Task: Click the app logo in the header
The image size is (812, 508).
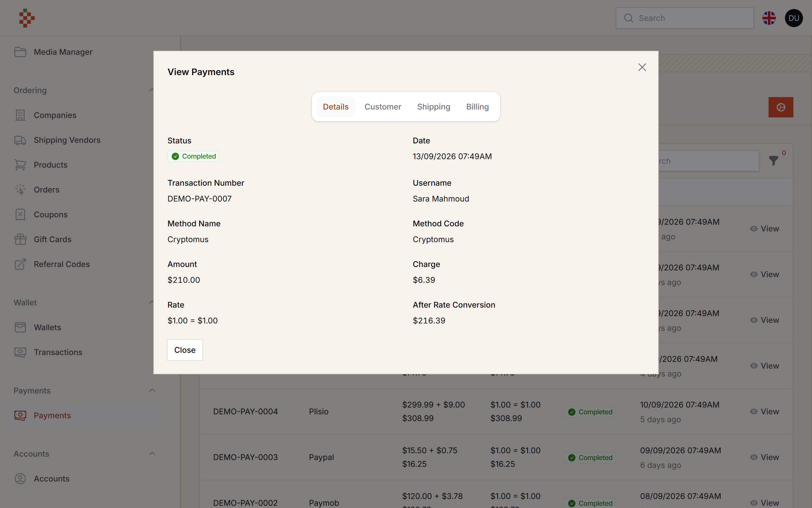Action: [x=27, y=18]
